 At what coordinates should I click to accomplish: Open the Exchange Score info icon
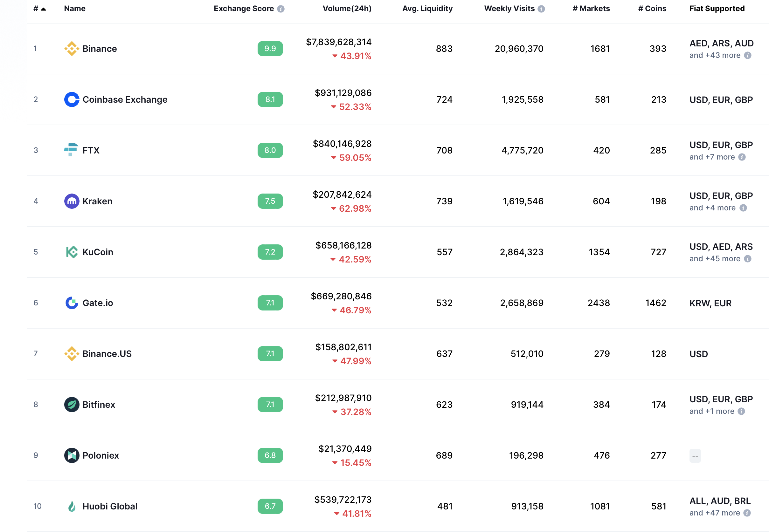[x=281, y=9]
